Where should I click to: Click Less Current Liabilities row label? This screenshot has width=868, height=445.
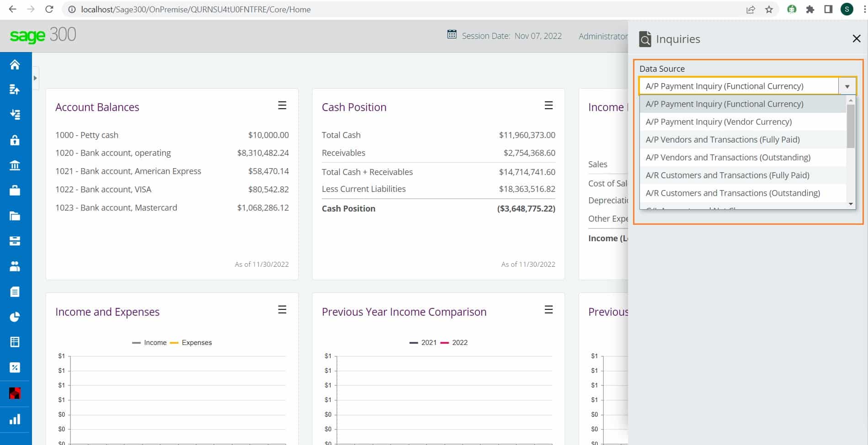[363, 189]
